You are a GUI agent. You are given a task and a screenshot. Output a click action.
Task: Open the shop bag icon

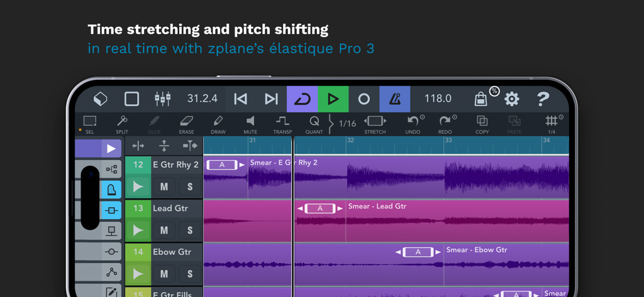click(x=481, y=99)
